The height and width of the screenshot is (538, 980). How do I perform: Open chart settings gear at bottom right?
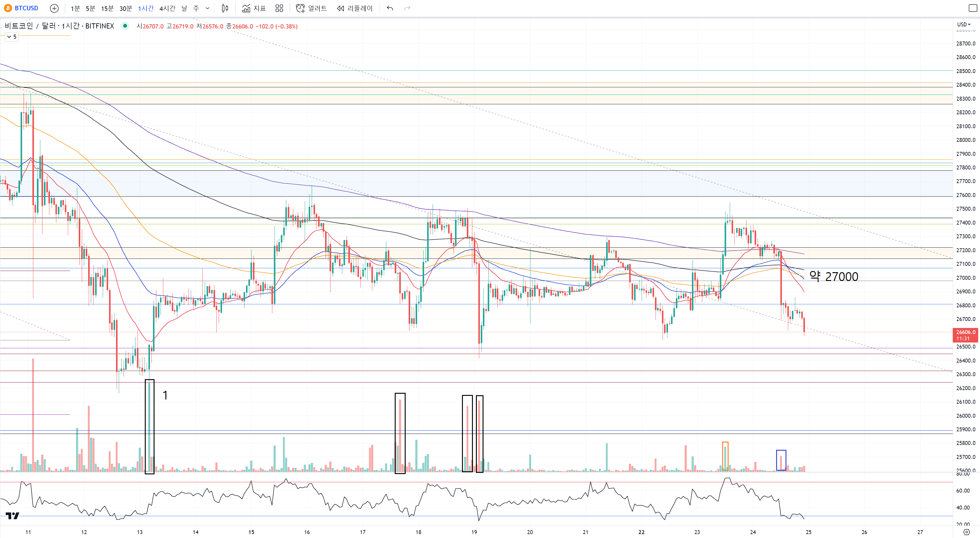(x=966, y=532)
